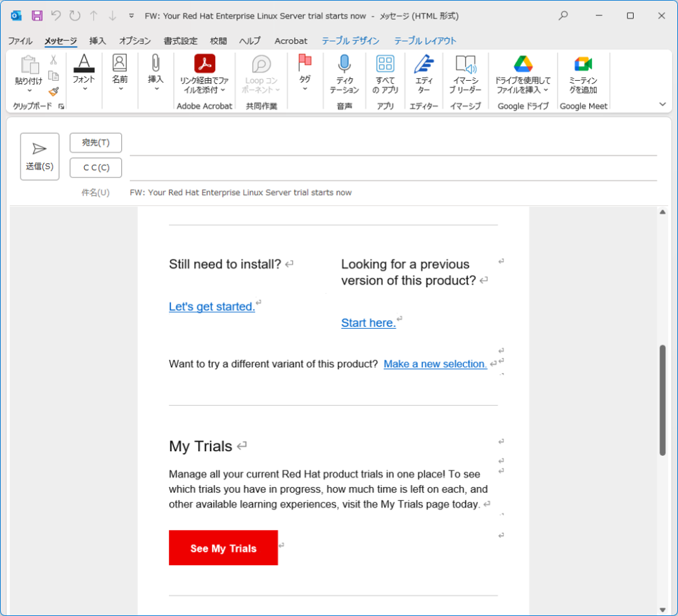Image resolution: width=678 pixels, height=616 pixels.
Task: Collapse the ribbon with the chevron
Action: click(x=662, y=104)
